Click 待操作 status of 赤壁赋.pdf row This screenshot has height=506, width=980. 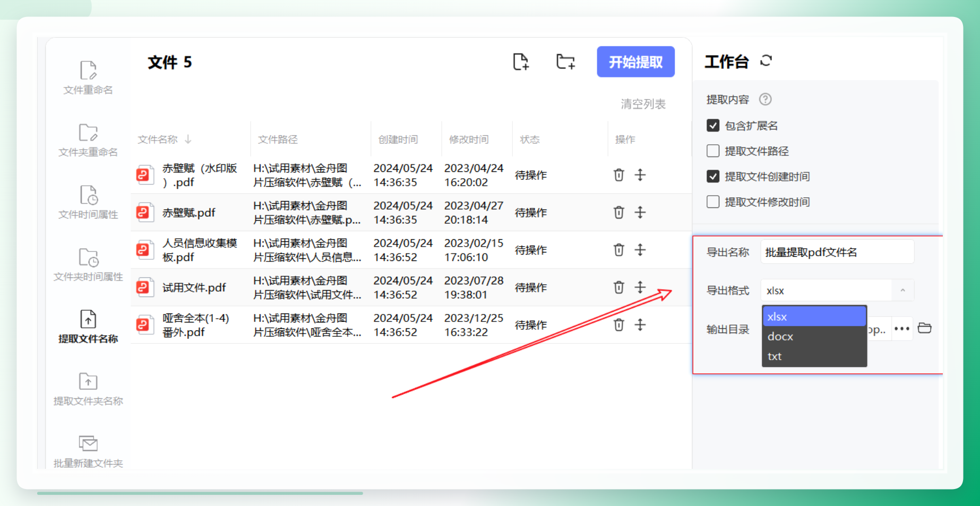(x=531, y=213)
